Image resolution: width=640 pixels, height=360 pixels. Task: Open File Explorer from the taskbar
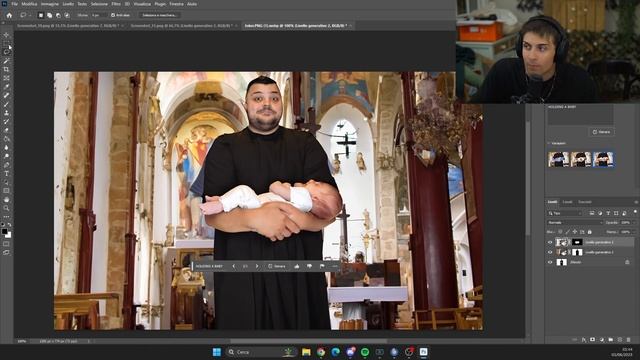(x=306, y=352)
